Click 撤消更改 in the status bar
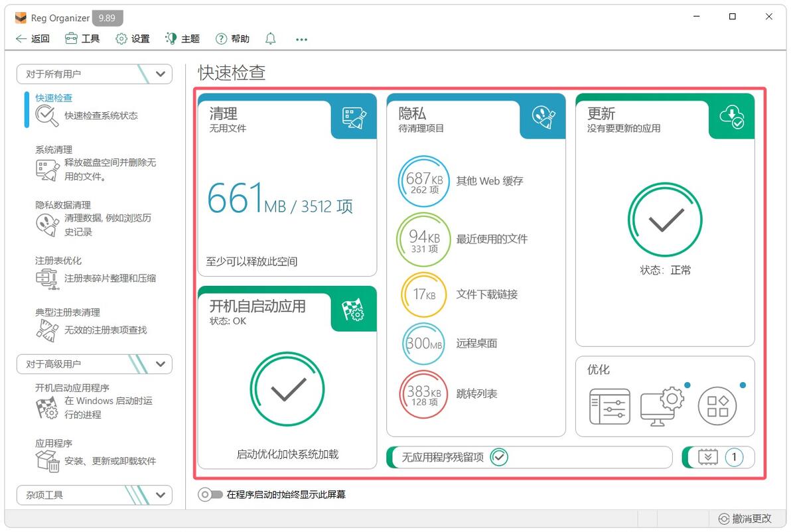This screenshot has width=791, height=532. click(x=745, y=518)
